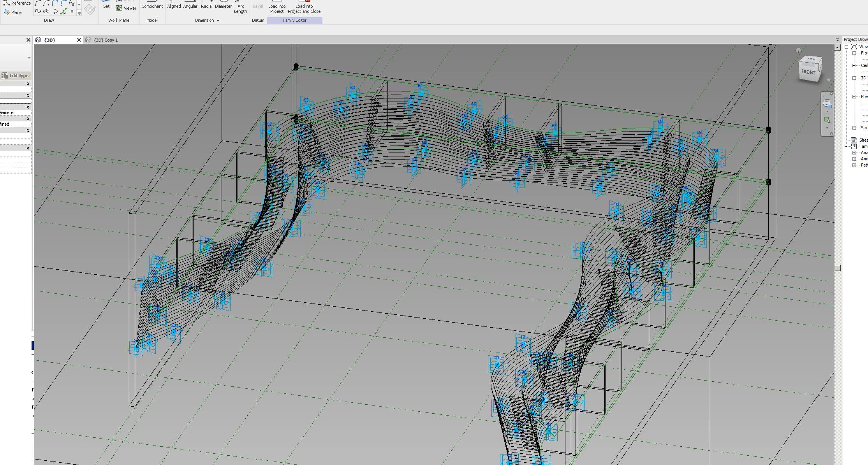Open the ViewCube context menu arrow
This screenshot has width=868, height=465.
coord(829,80)
